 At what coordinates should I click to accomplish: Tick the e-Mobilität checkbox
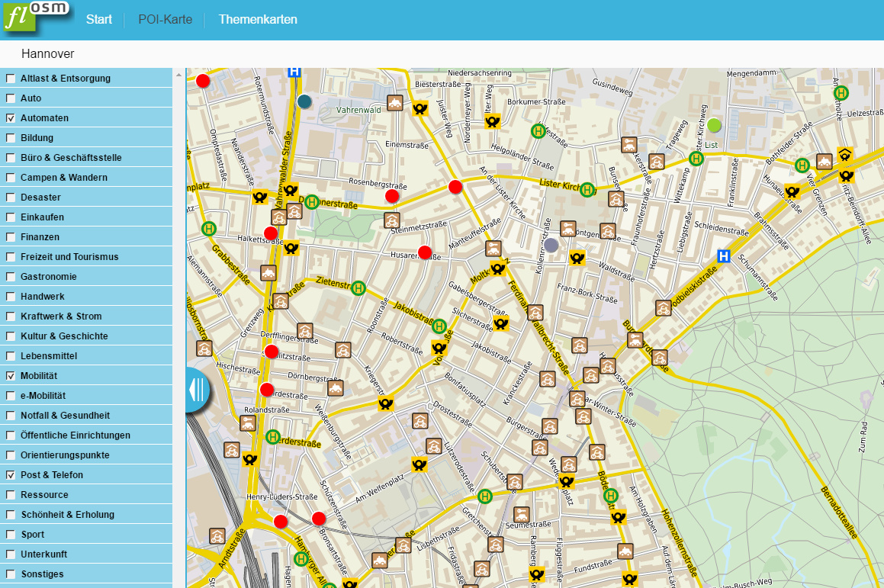point(11,396)
